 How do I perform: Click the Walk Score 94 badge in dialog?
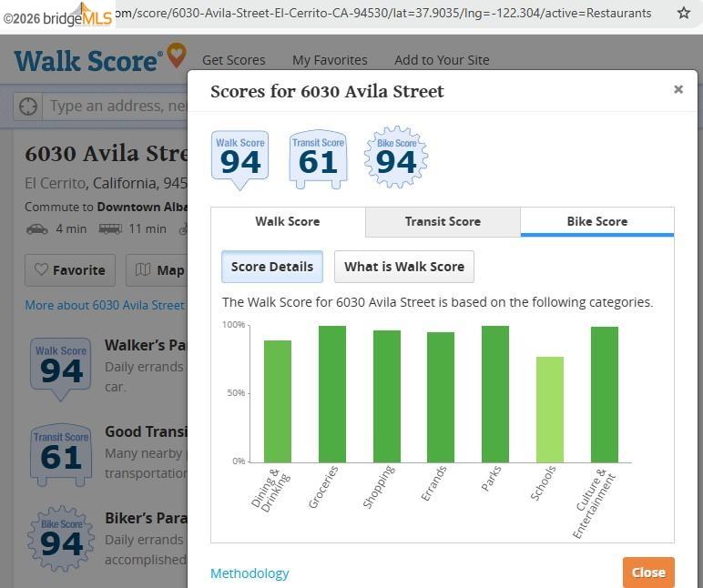click(x=239, y=159)
